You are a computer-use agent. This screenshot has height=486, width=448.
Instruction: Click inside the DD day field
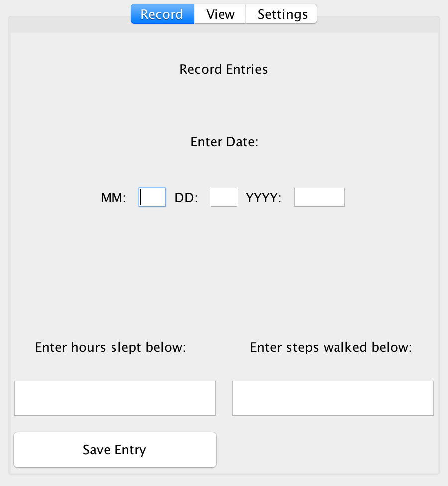pos(224,197)
